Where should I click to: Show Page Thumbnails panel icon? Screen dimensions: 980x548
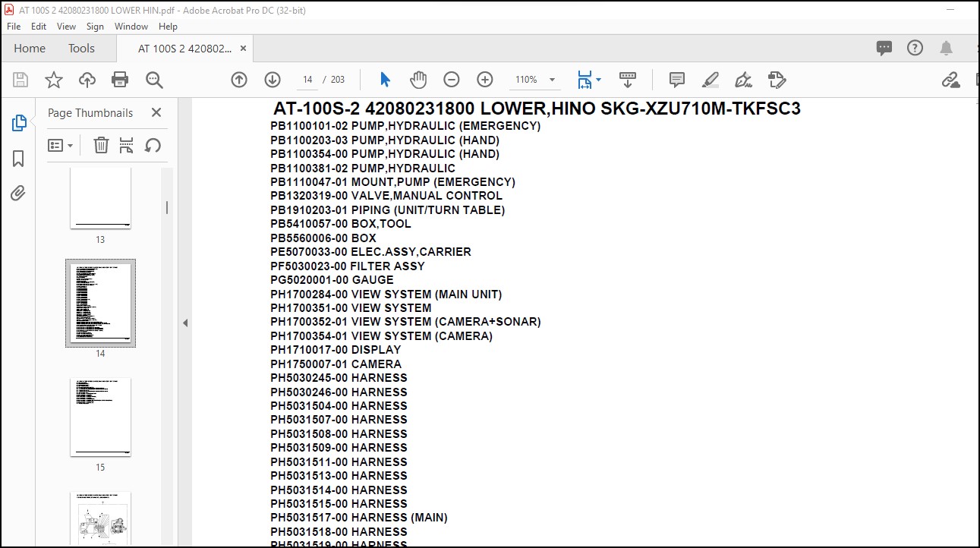[x=19, y=123]
